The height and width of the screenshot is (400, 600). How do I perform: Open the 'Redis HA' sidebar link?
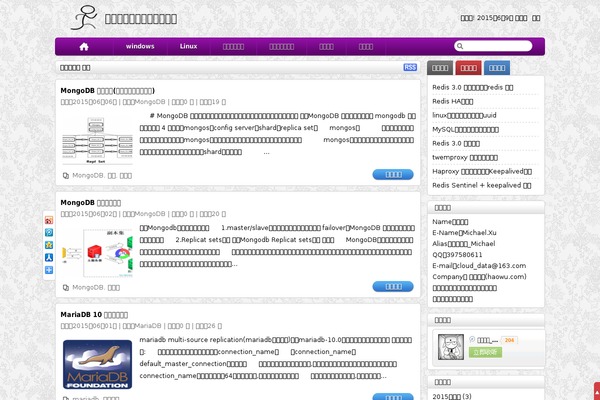tap(453, 101)
